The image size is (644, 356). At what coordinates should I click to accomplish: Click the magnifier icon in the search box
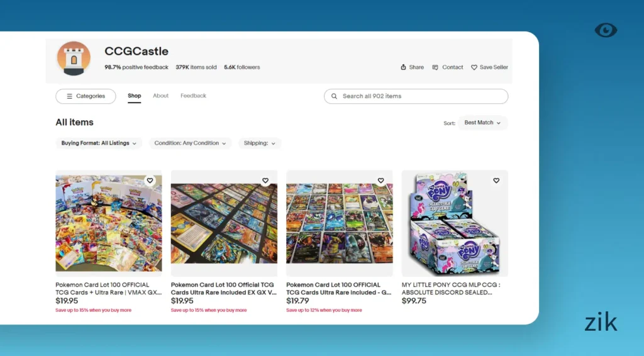click(x=334, y=96)
